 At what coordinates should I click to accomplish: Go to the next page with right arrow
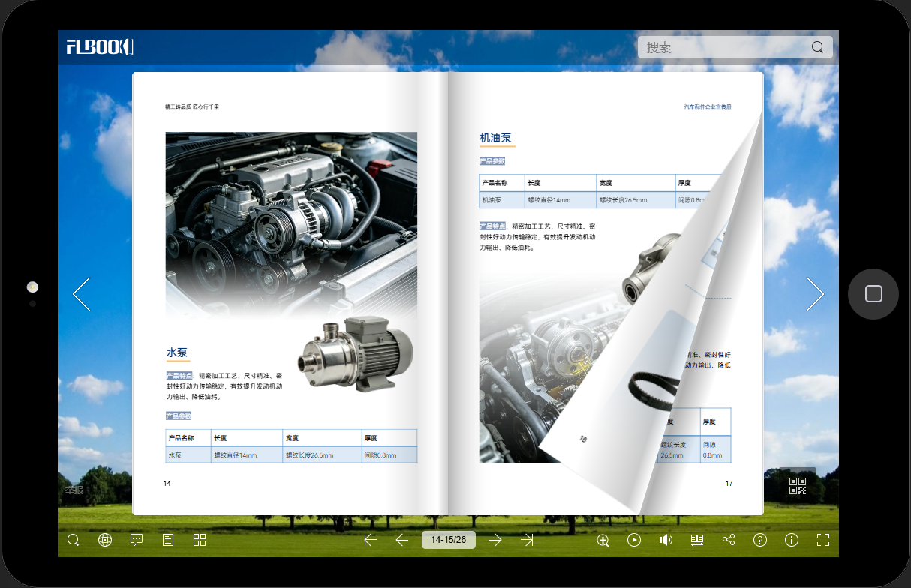click(x=815, y=294)
